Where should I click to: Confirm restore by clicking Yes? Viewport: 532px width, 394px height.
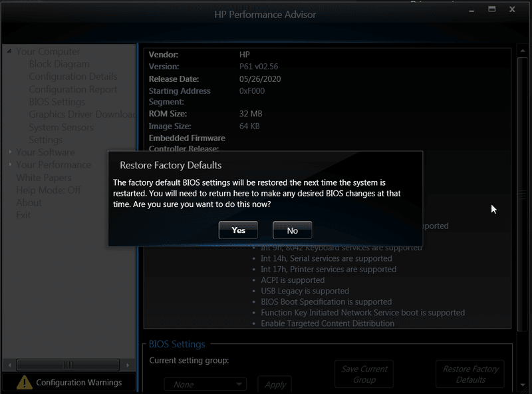point(238,230)
